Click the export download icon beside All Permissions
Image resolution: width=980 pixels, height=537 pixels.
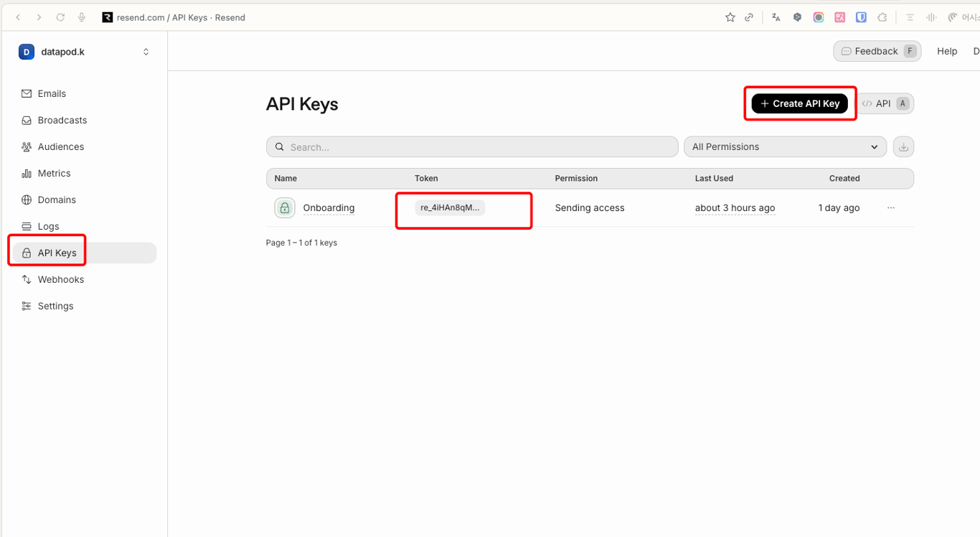click(x=904, y=147)
